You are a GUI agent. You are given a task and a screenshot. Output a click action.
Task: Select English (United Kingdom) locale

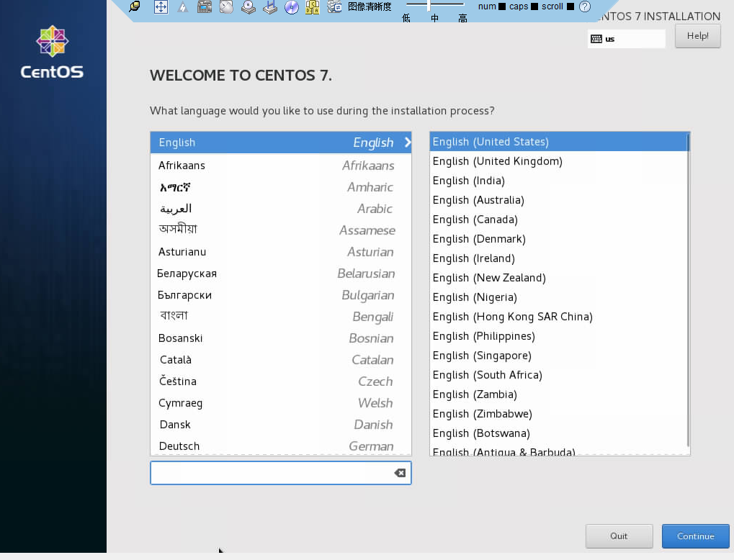coord(558,161)
